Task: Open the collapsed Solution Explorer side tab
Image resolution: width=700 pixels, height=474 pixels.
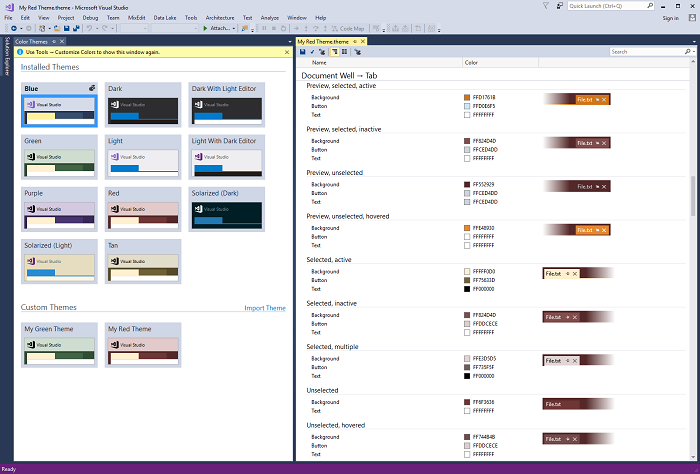Action: coord(7,56)
